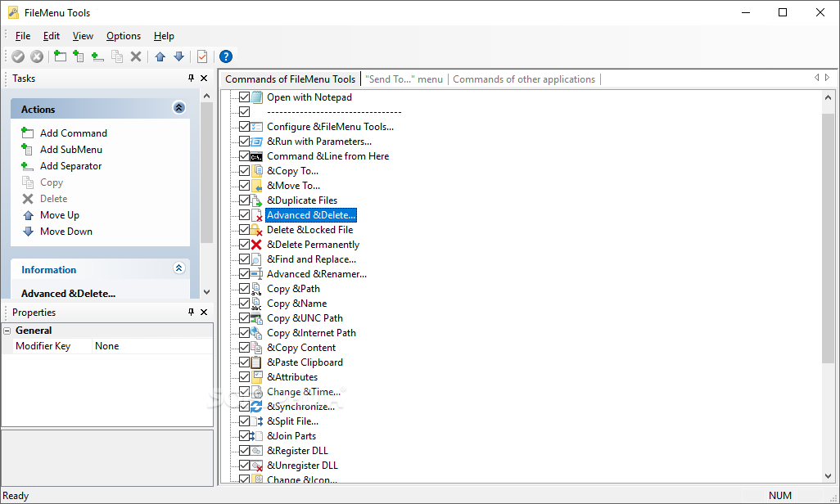This screenshot has width=840, height=504.
Task: Collapse the General properties group
Action: click(7, 331)
